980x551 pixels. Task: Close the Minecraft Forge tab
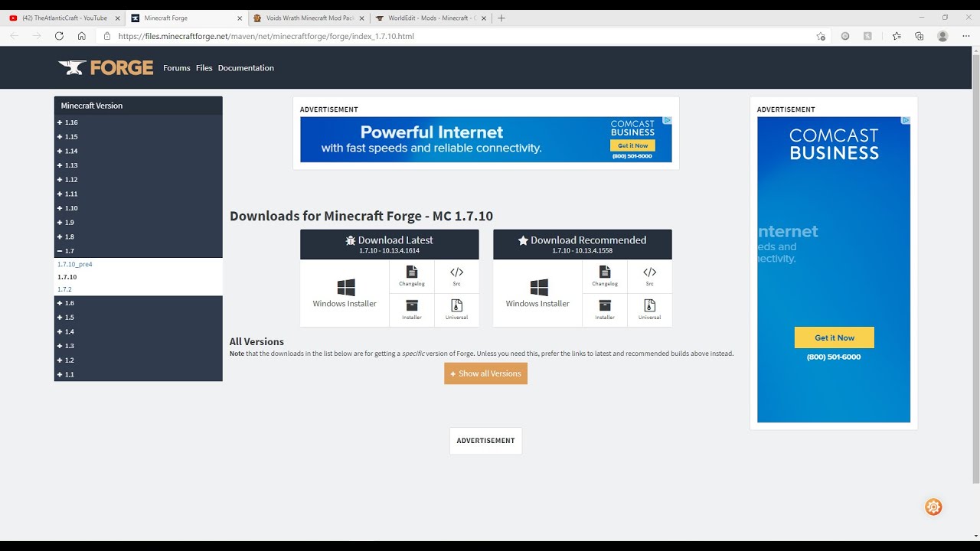pos(240,18)
